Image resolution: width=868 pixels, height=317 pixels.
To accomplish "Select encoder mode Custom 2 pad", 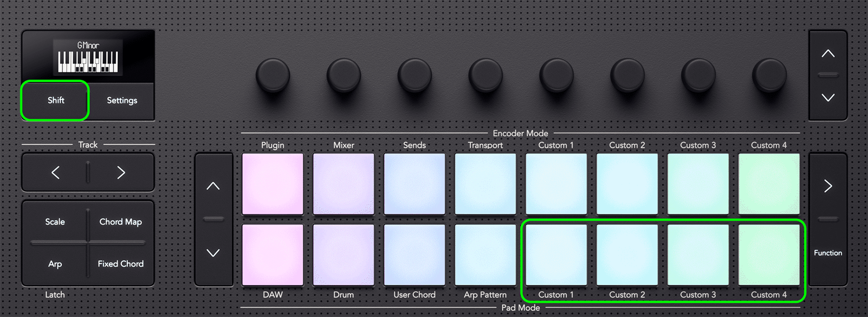I will click(x=627, y=184).
